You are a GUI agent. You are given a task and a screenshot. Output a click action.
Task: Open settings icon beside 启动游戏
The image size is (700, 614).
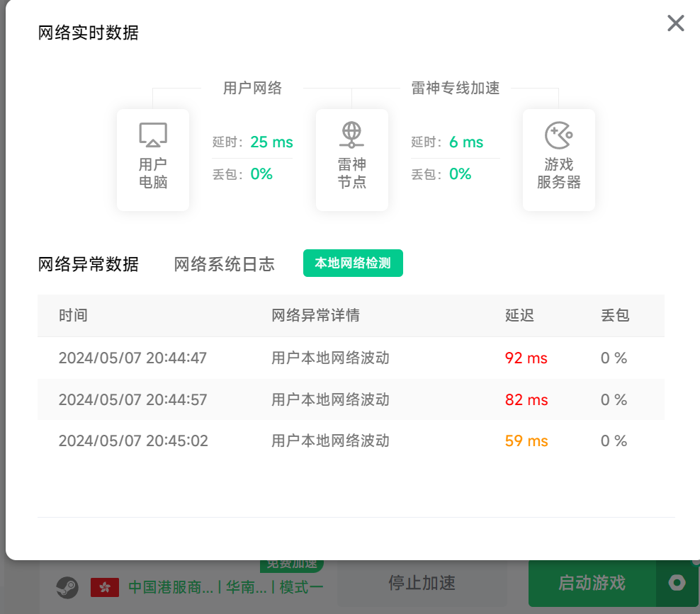[x=677, y=583]
